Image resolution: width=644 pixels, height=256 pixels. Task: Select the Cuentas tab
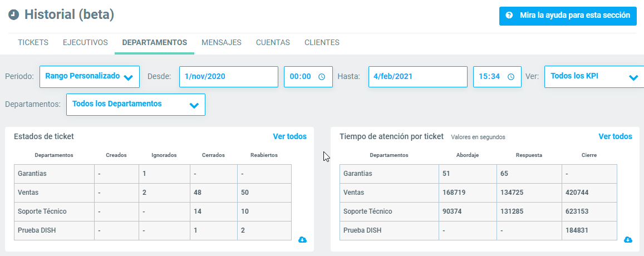point(273,42)
